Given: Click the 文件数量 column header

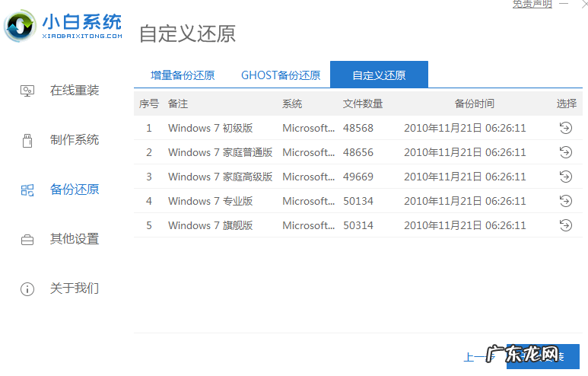Looking at the screenshot, I should coord(363,104).
